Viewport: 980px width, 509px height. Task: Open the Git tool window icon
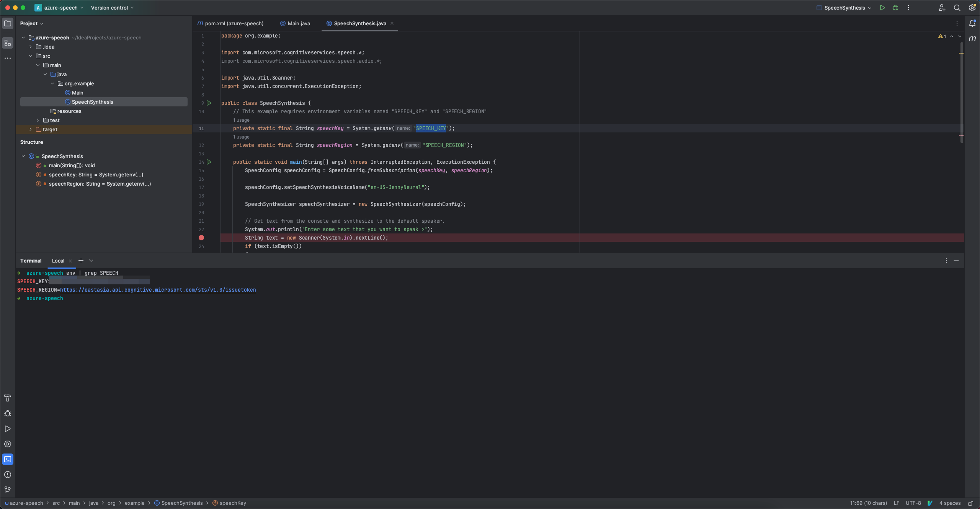pos(8,490)
